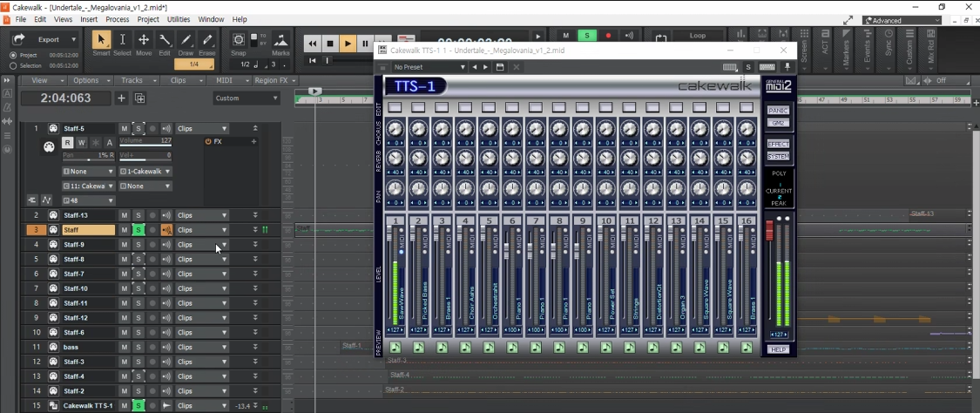Choose the Erase tool
Screen dimensions: 980x413
click(x=206, y=40)
